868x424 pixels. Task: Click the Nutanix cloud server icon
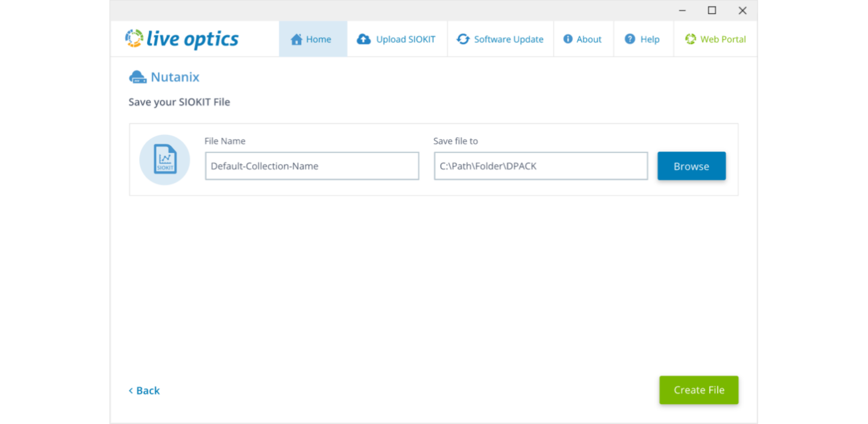coord(138,77)
